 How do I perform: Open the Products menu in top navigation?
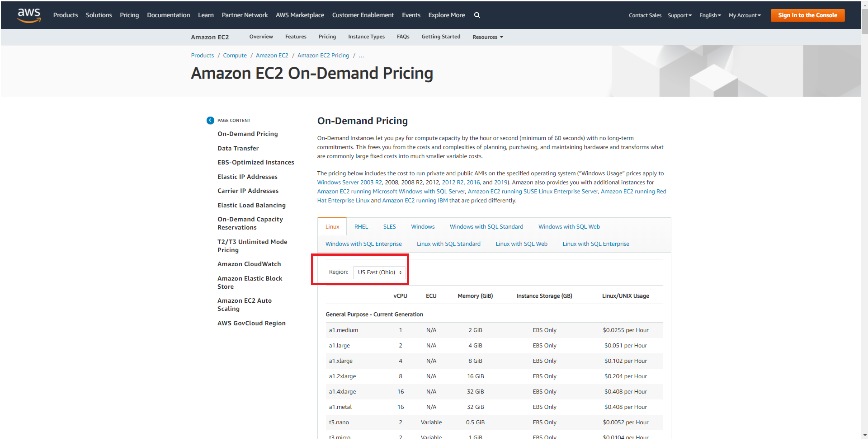(66, 15)
